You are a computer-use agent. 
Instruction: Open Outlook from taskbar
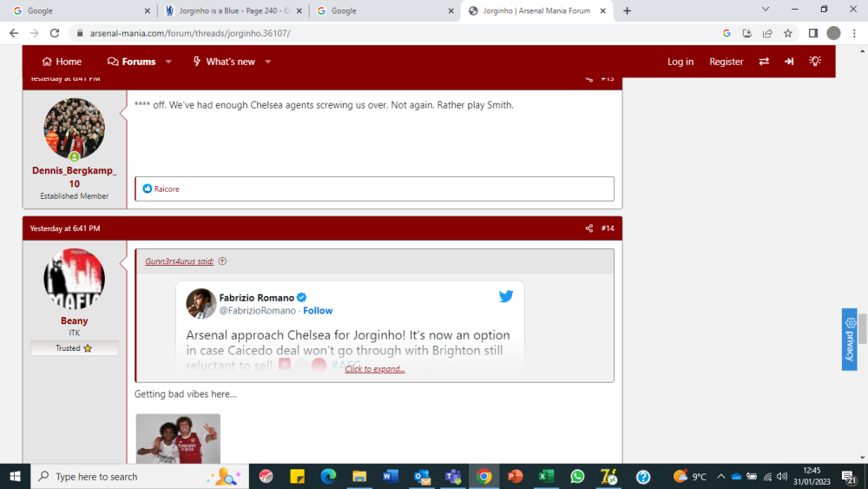[422, 476]
